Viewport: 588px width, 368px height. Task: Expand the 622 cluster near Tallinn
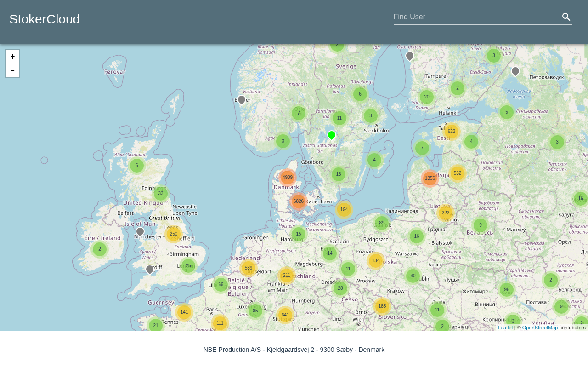tap(452, 132)
